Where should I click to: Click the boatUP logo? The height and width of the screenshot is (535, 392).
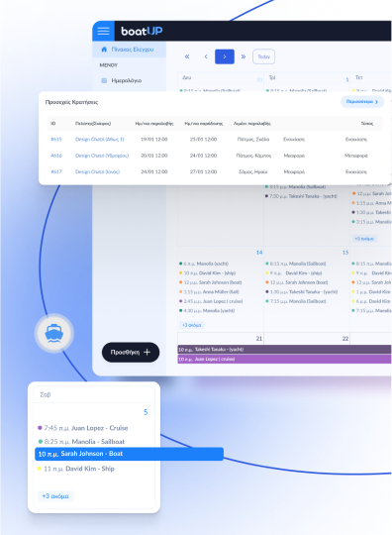click(142, 31)
